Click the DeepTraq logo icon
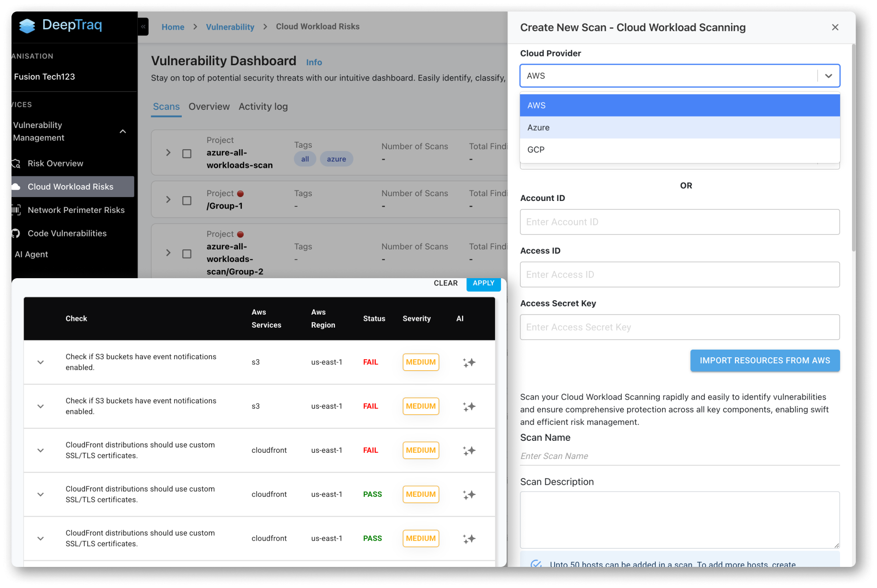 [x=27, y=25]
